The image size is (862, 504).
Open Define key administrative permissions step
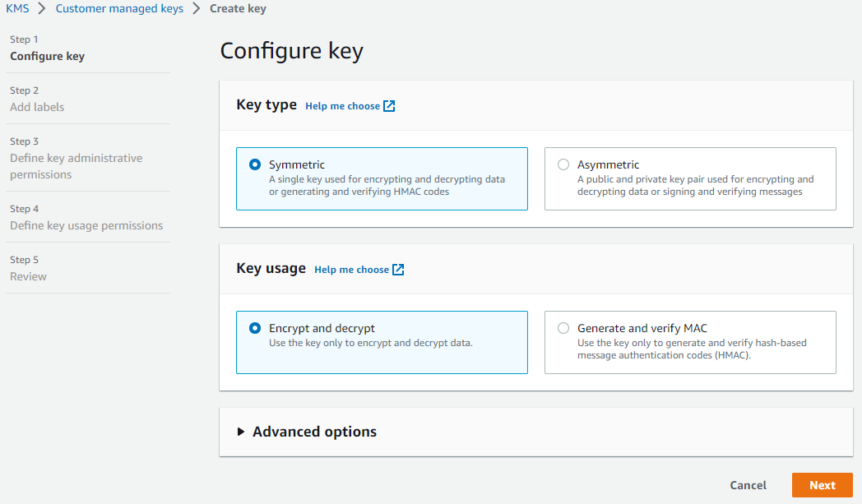click(76, 166)
